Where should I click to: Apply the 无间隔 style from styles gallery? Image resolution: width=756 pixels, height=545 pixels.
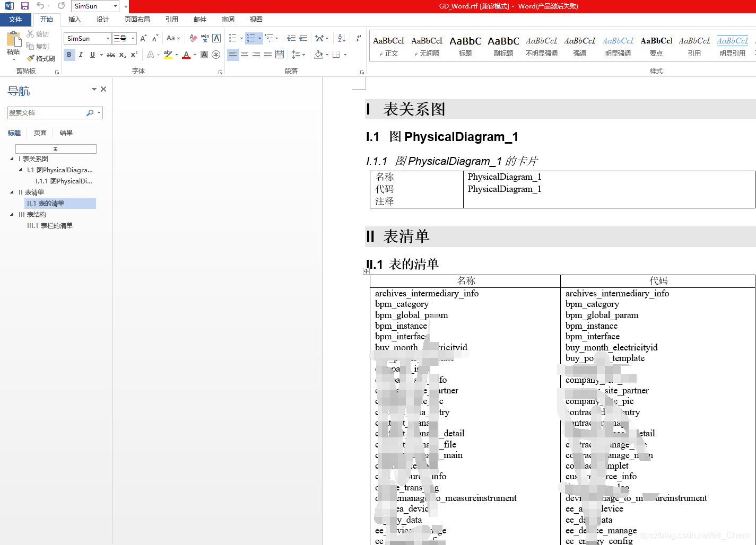[427, 46]
